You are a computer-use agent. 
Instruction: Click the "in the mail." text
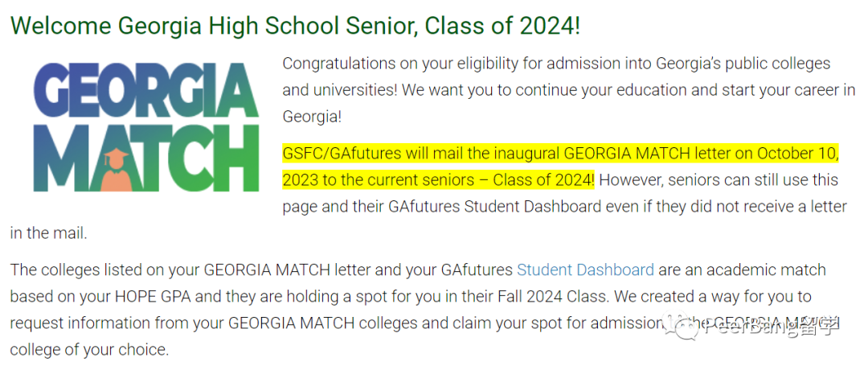pos(49,233)
